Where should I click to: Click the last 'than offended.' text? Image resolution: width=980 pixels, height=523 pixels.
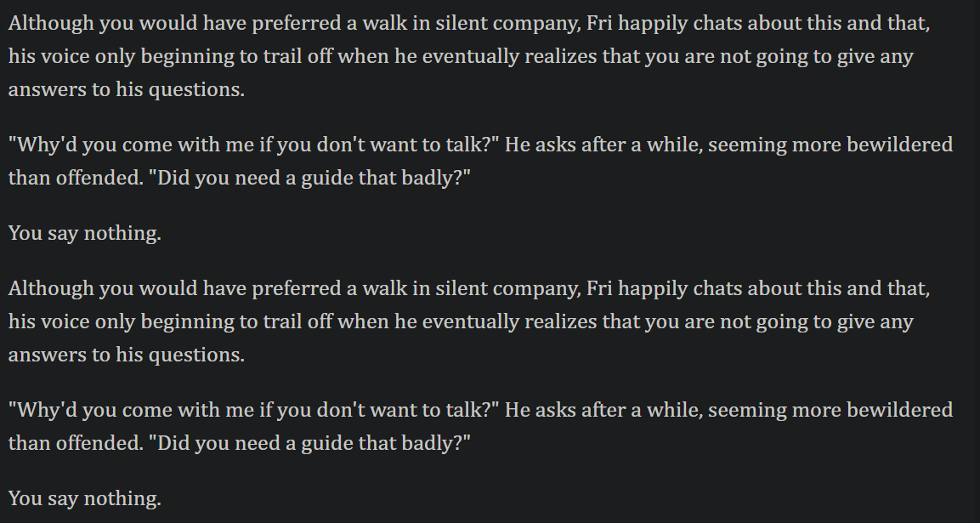[x=76, y=443]
